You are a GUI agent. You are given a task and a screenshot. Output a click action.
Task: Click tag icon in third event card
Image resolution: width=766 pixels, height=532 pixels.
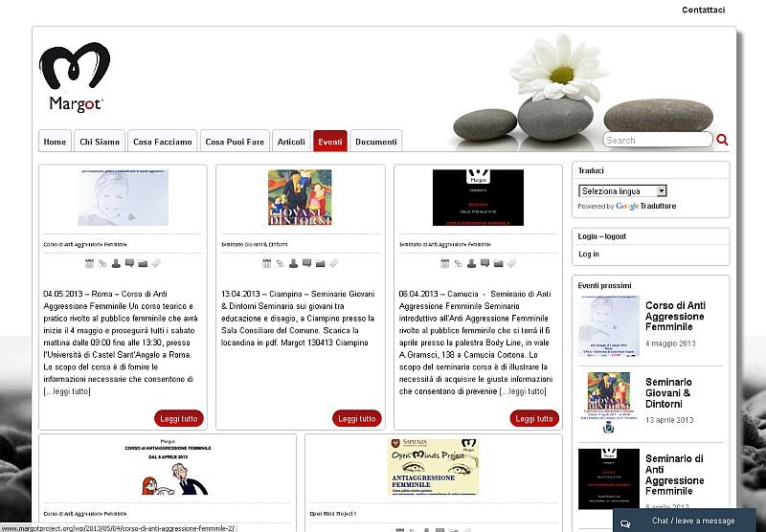pos(512,262)
